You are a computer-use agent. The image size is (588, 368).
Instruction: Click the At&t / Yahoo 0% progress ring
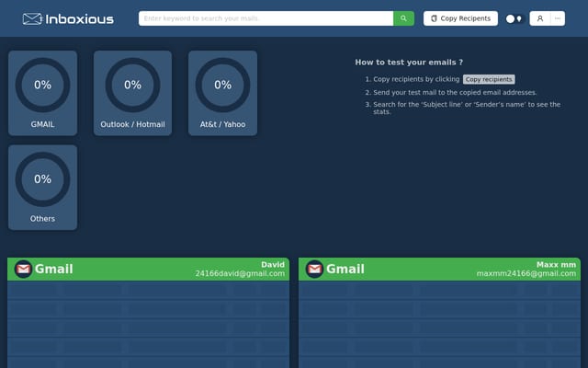coord(222,85)
